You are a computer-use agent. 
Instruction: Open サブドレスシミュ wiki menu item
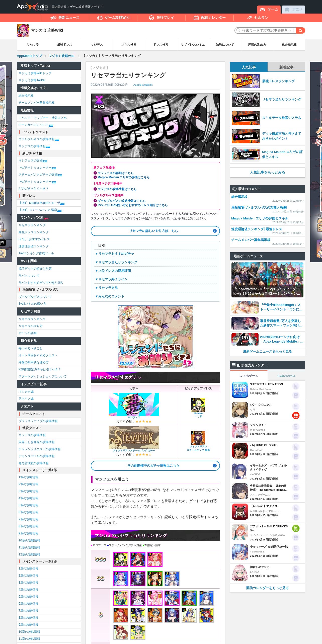point(193,45)
